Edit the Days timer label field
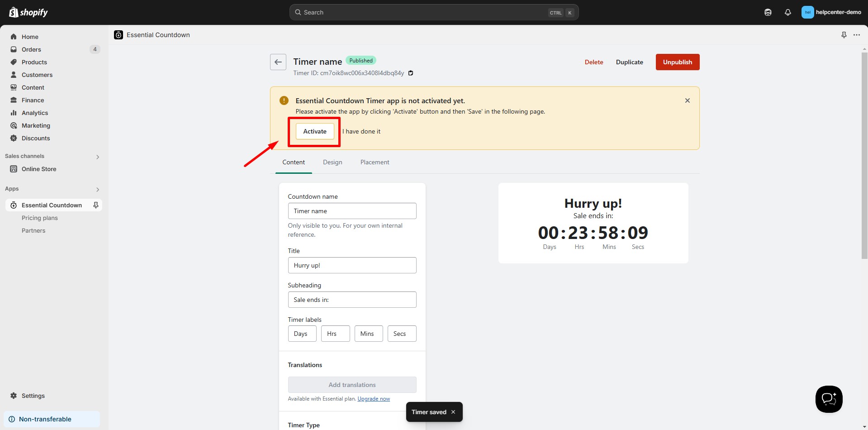 pos(302,334)
